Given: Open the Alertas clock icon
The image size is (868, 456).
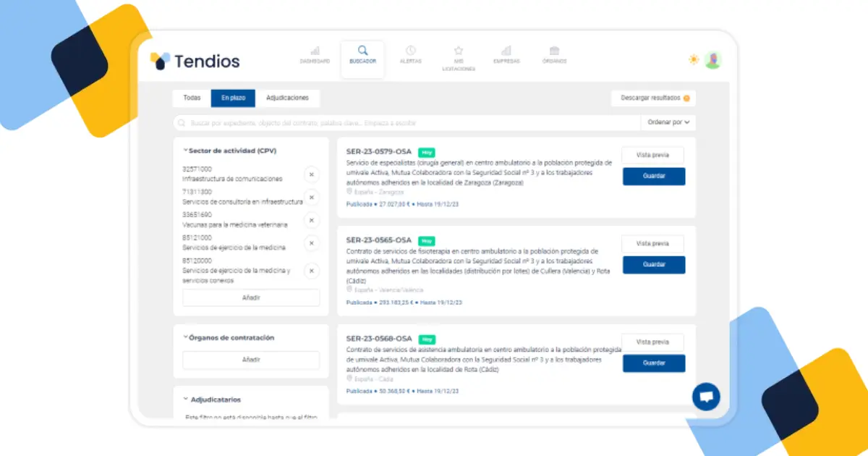Looking at the screenshot, I should coord(410,51).
